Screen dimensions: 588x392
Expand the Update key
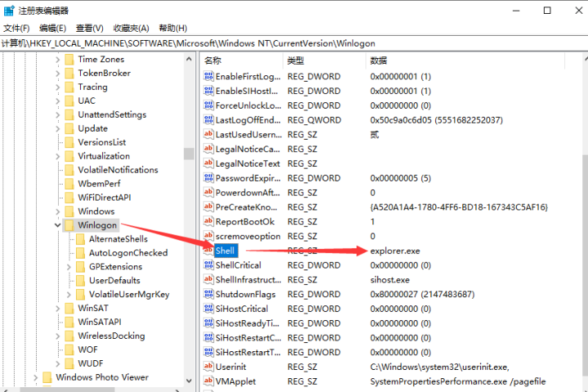pos(57,129)
